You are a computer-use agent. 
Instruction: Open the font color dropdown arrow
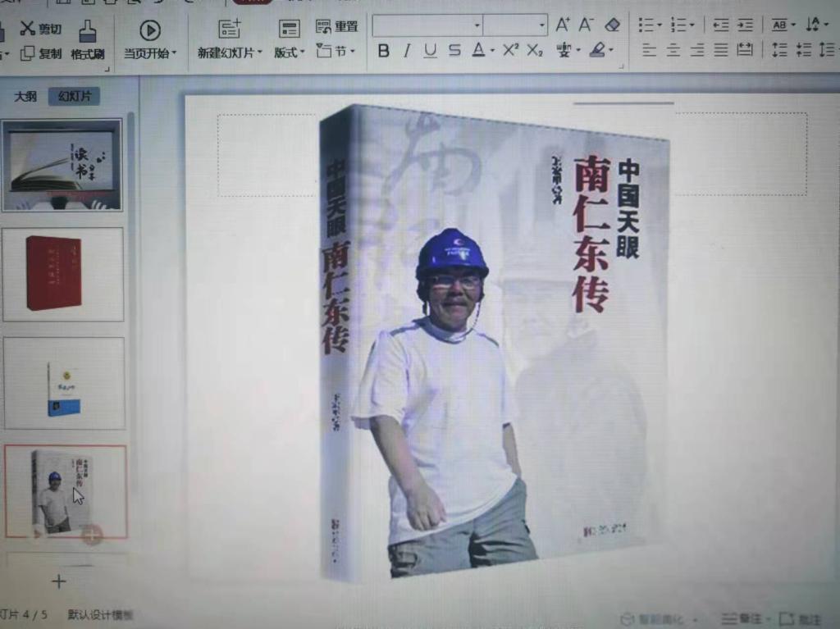[x=492, y=52]
